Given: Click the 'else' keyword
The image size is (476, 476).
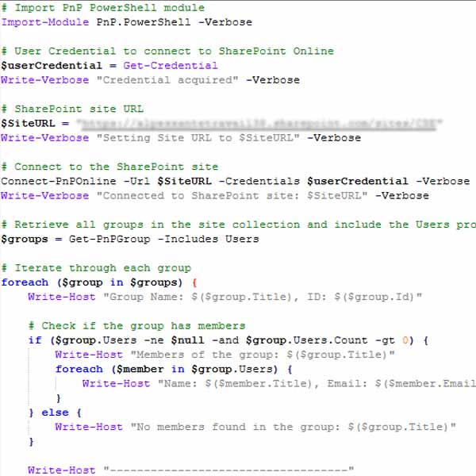Looking at the screenshot, I should 55,413.
